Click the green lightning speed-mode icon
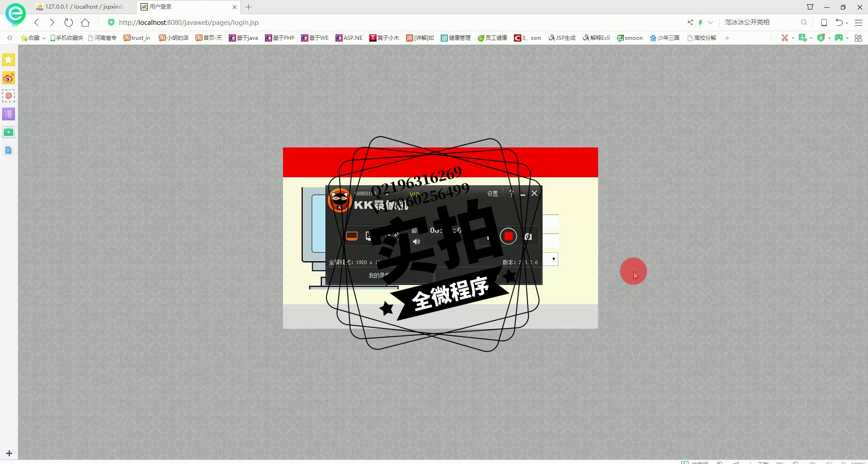This screenshot has height=464, width=868. [700, 22]
